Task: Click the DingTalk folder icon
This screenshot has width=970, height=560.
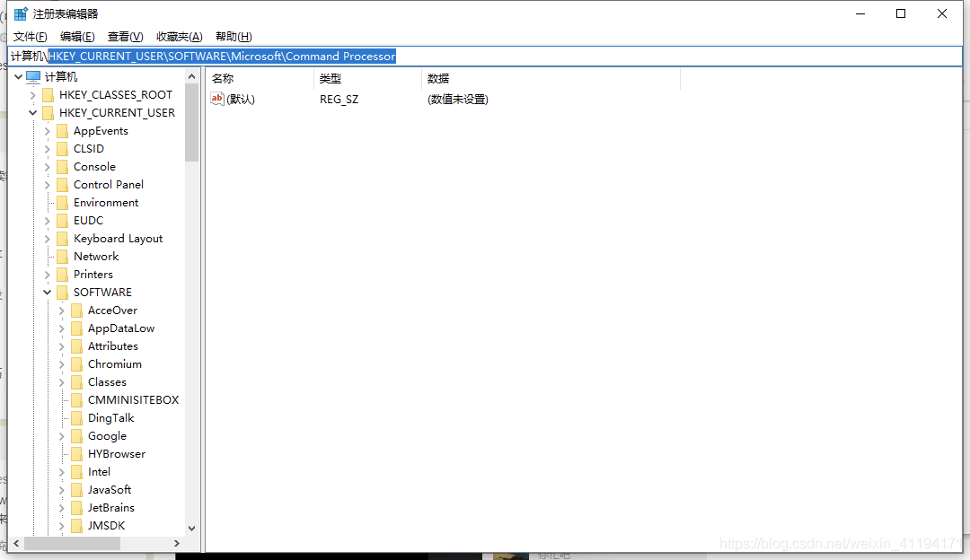Action: [x=76, y=418]
